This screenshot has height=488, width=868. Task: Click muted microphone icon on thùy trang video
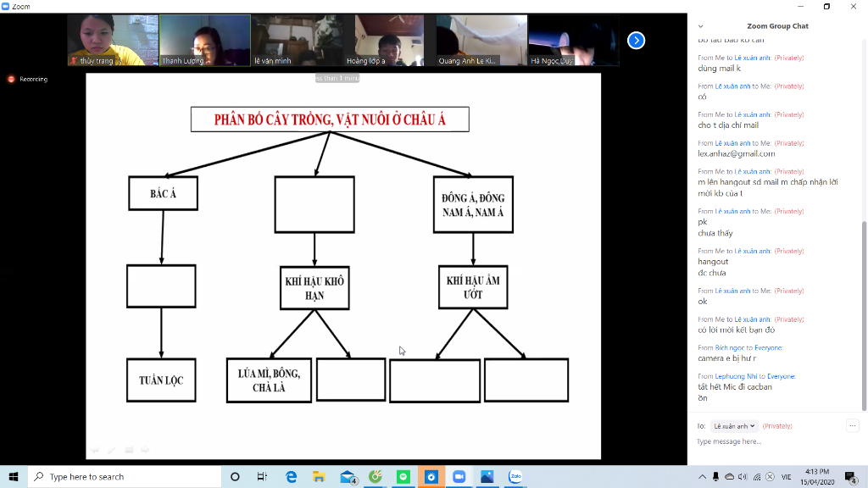tap(74, 61)
